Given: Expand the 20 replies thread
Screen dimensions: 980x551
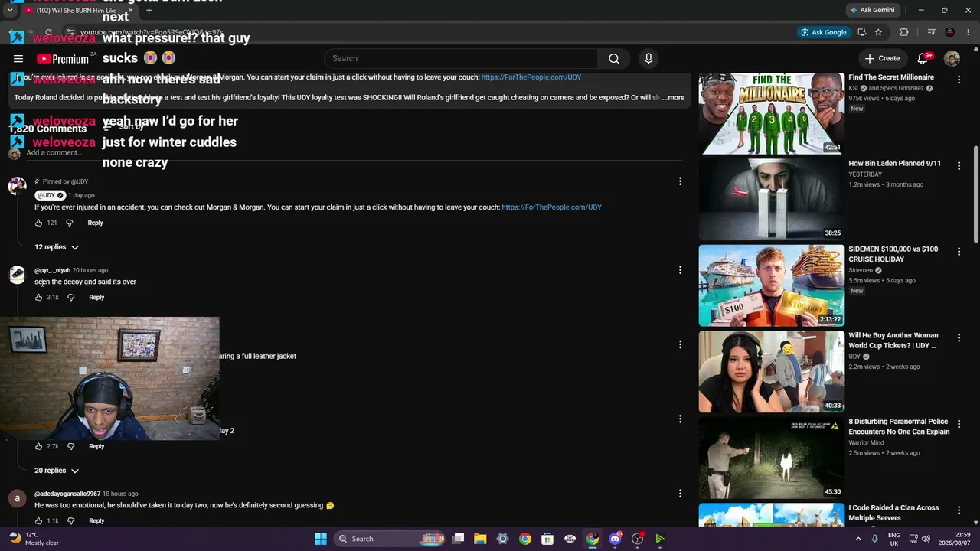Looking at the screenshot, I should coord(57,471).
